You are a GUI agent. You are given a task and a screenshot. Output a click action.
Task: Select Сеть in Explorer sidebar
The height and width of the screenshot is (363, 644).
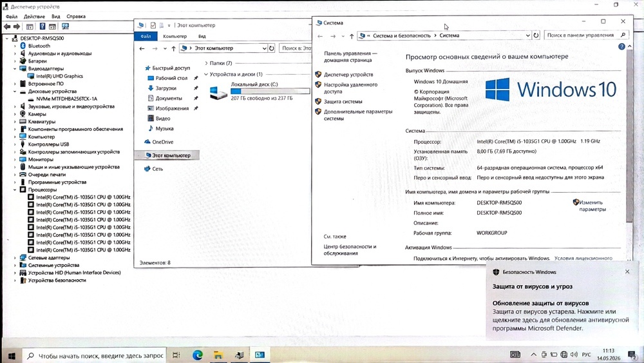click(x=157, y=169)
